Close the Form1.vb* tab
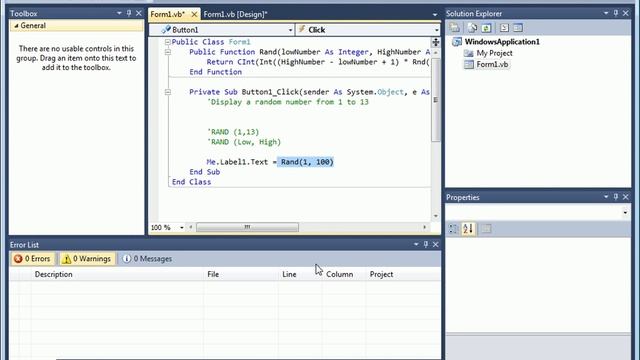Viewport: 640px width, 360px height. (194, 14)
